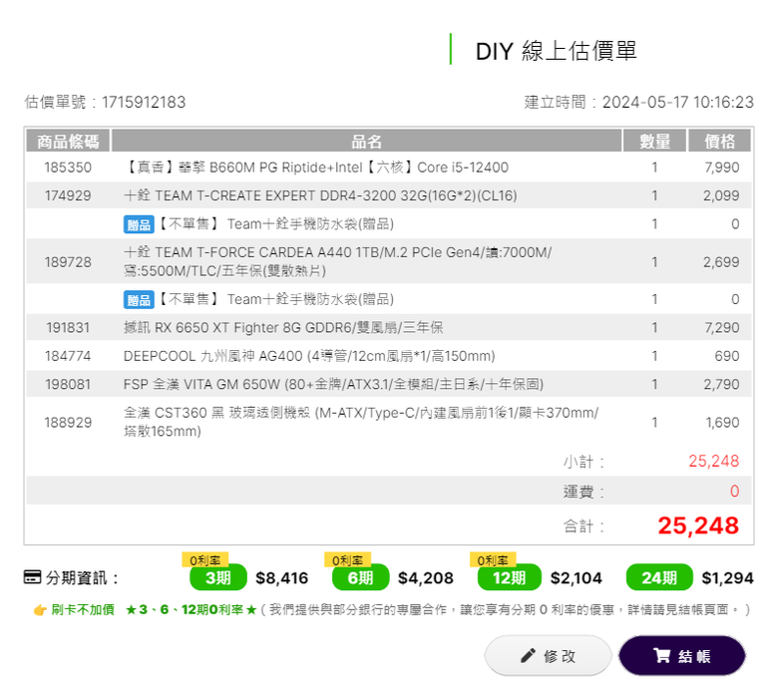The image size is (778, 700).
Task: Click the 修改 edit button
Action: [548, 656]
